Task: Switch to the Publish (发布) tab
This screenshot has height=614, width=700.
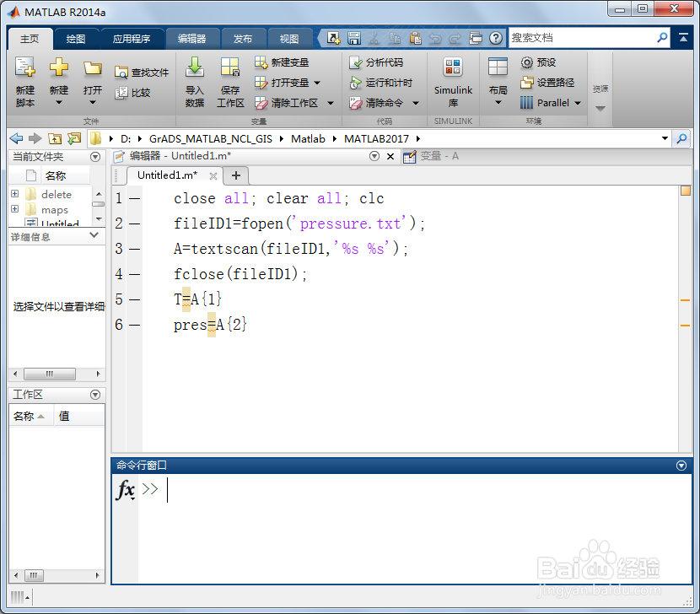Action: [243, 39]
